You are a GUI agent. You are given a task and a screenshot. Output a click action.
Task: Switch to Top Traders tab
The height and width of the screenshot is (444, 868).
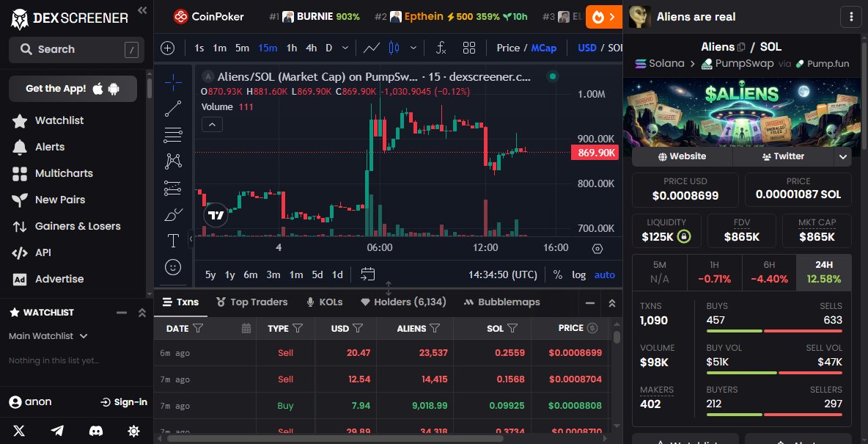coord(252,302)
